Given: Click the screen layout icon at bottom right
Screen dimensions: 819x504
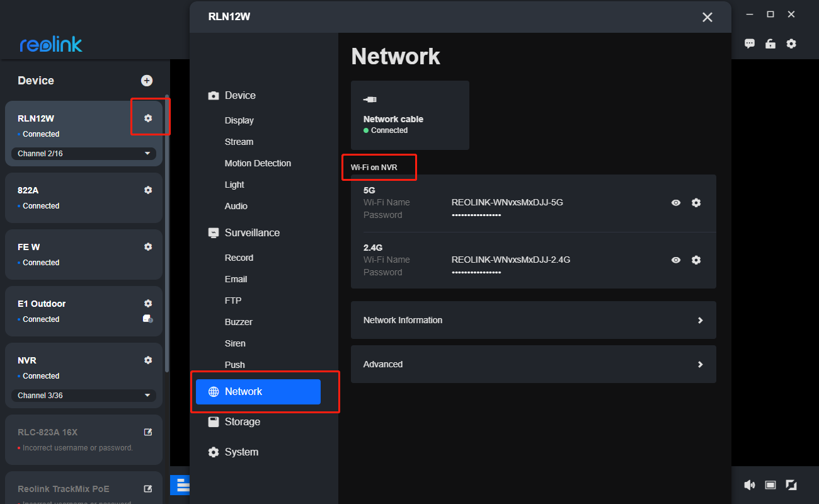Looking at the screenshot, I should click(770, 484).
